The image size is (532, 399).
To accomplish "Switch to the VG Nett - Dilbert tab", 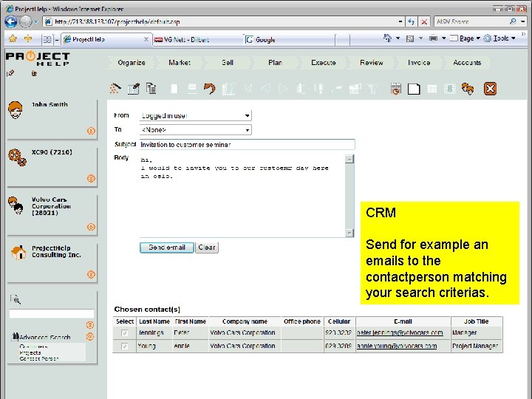I will [x=198, y=40].
